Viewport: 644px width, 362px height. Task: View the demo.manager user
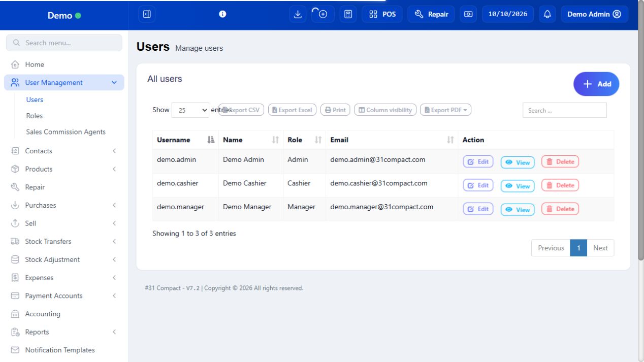pos(518,209)
